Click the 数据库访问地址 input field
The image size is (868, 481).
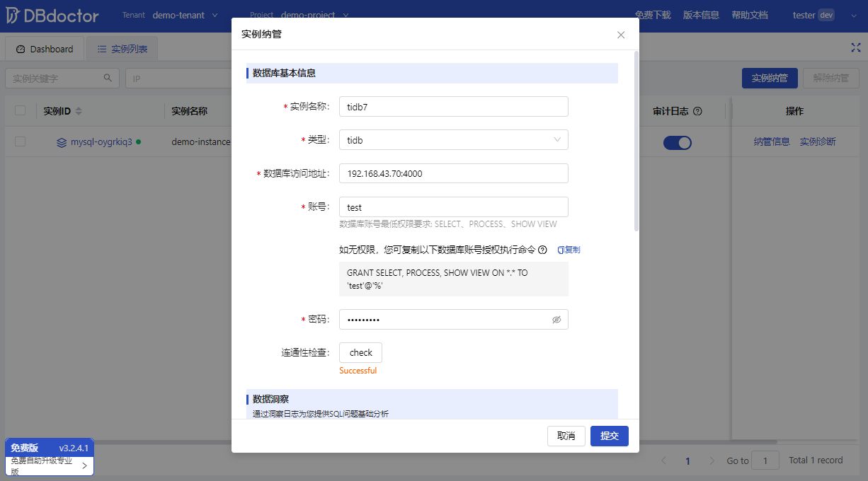tap(454, 173)
